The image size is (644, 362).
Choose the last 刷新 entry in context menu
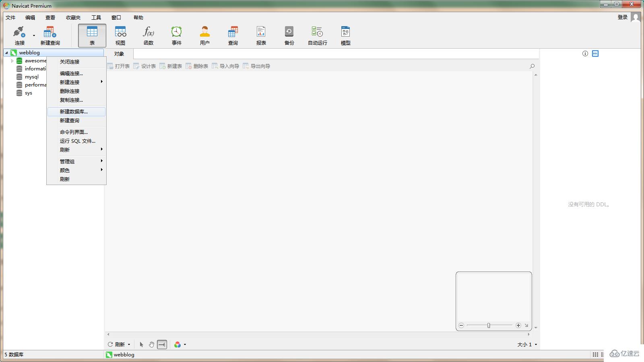point(76,179)
